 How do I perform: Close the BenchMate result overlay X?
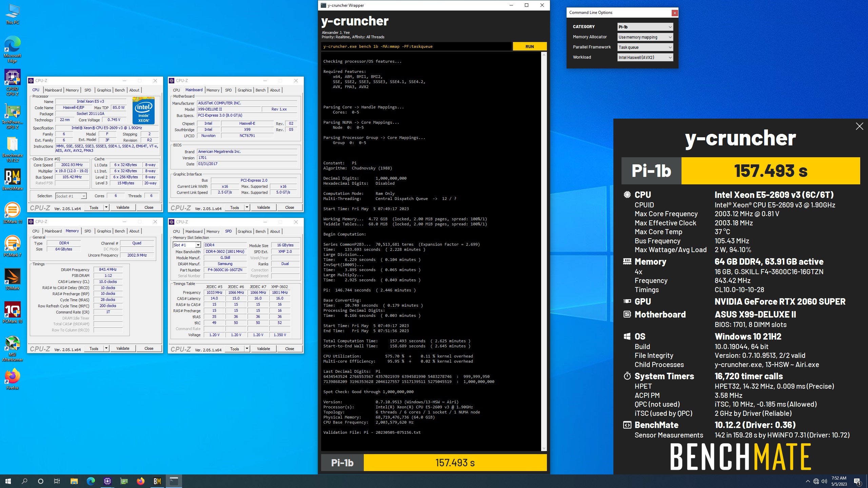point(859,126)
